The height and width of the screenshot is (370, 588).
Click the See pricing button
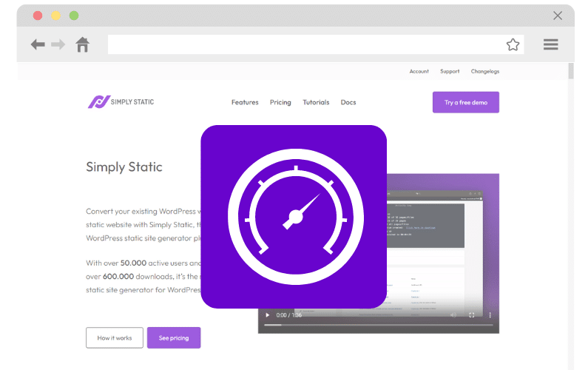174,337
